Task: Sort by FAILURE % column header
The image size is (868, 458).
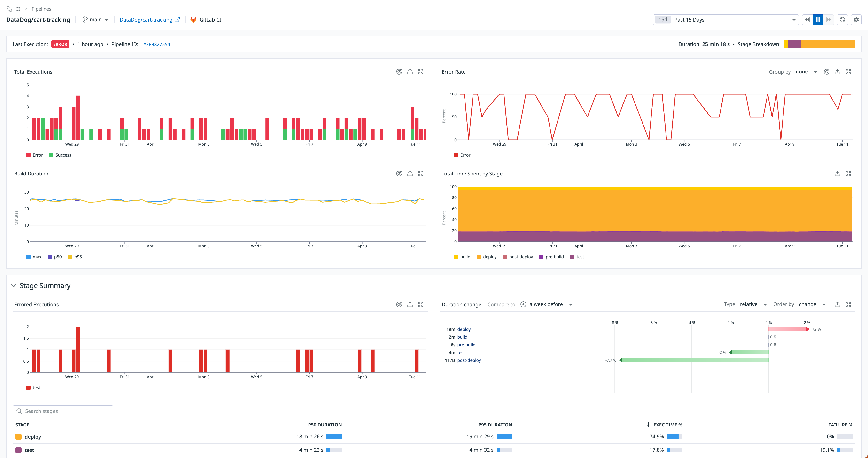Action: (840, 425)
